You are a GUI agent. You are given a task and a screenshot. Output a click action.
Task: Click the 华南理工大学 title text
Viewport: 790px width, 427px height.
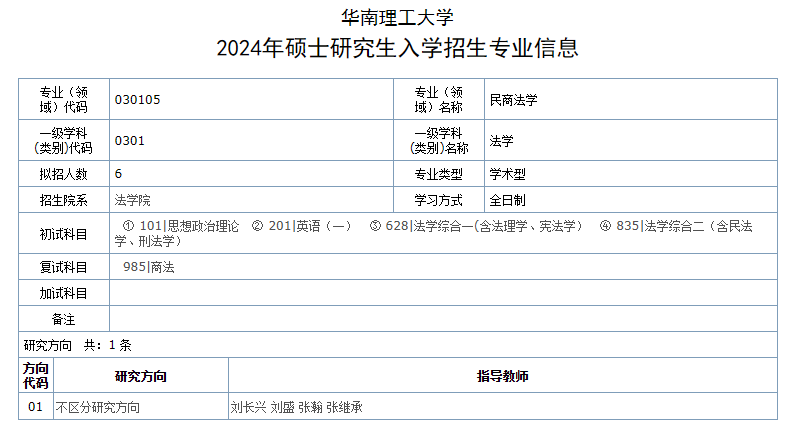[x=397, y=17]
